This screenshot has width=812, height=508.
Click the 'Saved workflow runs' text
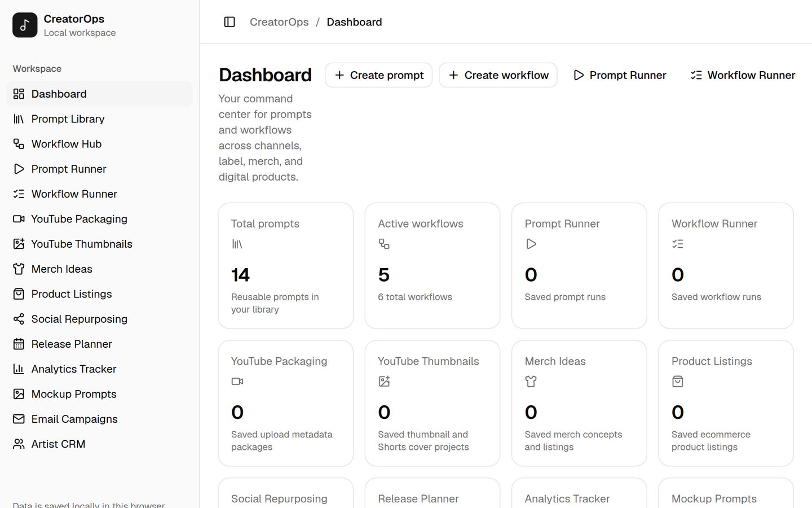click(716, 297)
